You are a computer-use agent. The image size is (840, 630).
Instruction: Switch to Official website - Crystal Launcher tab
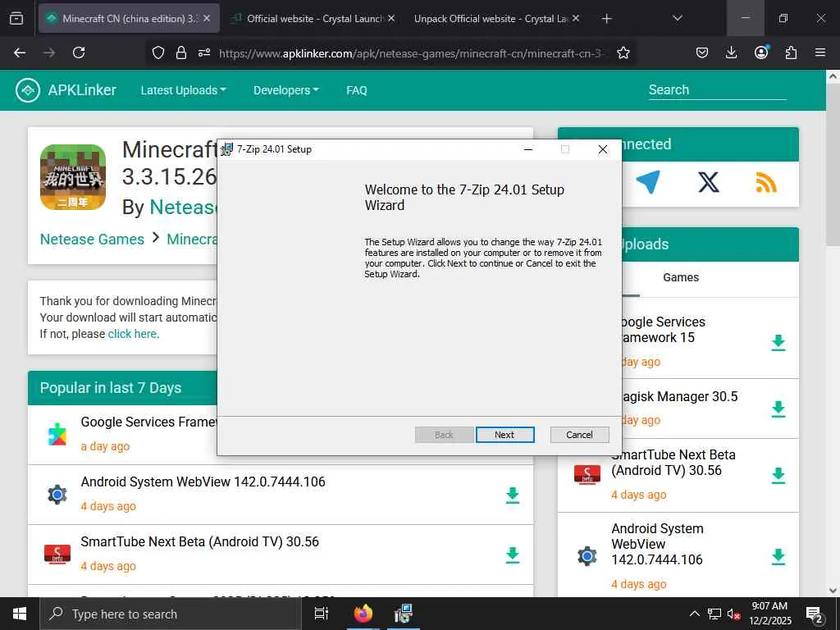[x=315, y=18]
